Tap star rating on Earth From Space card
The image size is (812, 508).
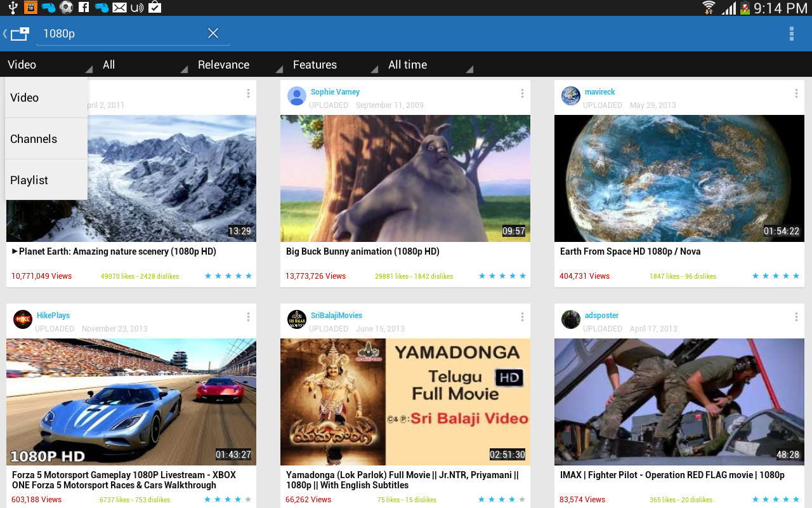[x=776, y=276]
